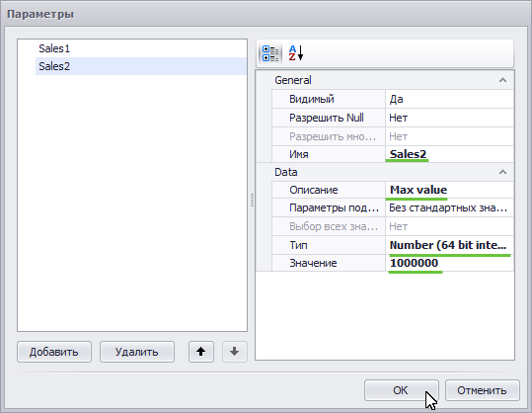Move selected parameter up with arrow button
This screenshot has width=532, height=413.
(x=201, y=352)
